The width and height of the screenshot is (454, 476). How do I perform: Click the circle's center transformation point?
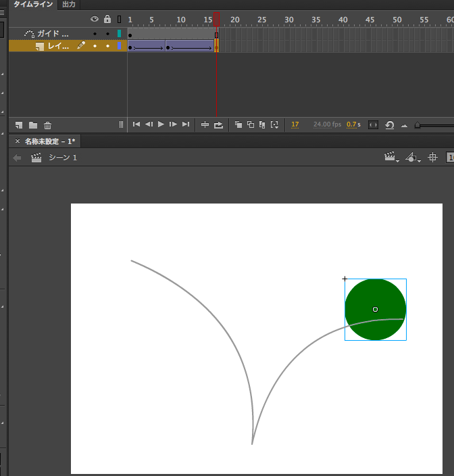tap(375, 310)
